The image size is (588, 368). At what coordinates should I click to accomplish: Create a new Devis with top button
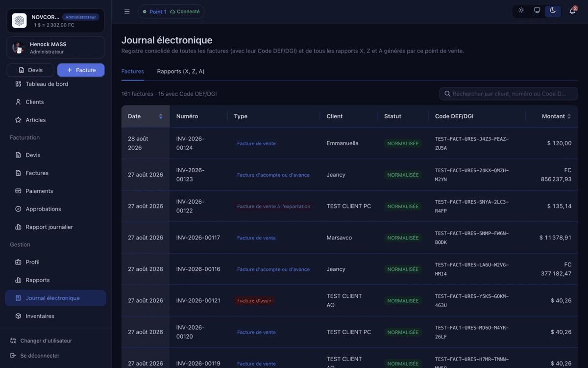pyautogui.click(x=30, y=70)
